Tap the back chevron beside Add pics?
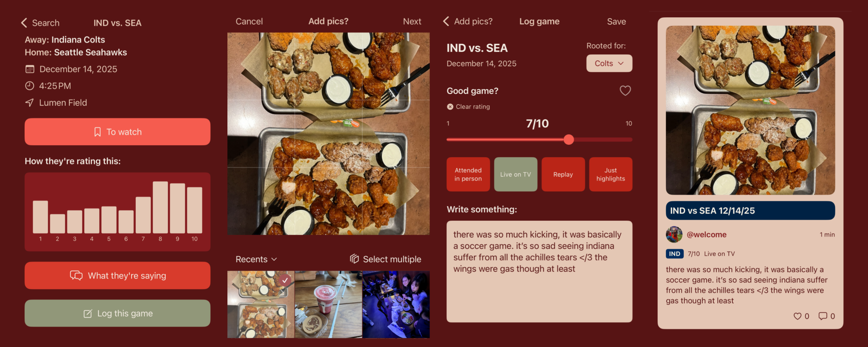868x347 pixels. click(446, 21)
